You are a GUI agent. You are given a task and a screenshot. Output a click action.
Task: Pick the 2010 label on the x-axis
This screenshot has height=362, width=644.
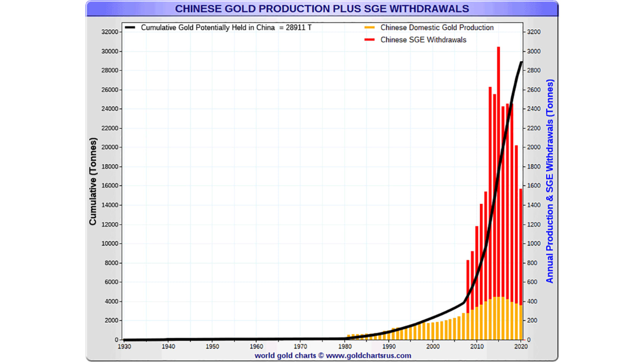click(x=477, y=346)
